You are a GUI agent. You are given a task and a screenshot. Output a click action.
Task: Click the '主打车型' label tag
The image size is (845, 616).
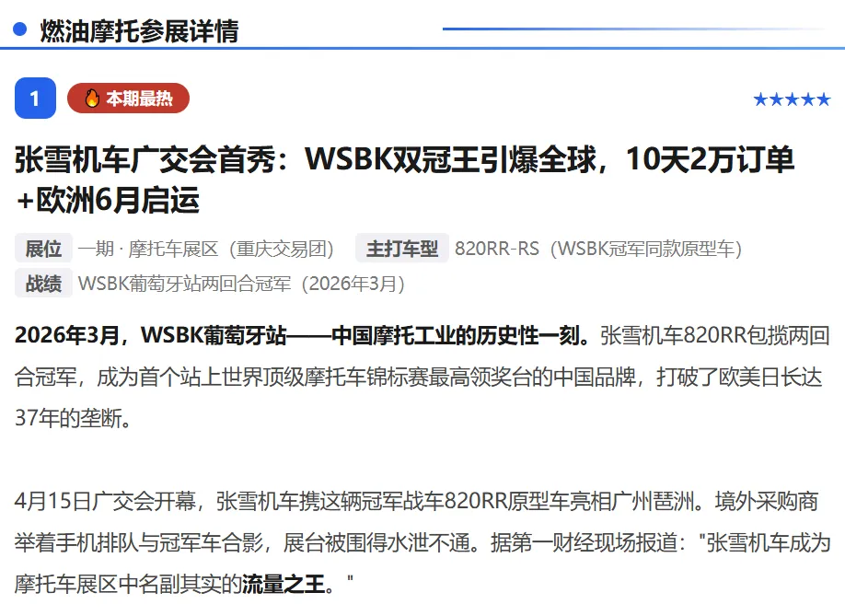click(402, 249)
